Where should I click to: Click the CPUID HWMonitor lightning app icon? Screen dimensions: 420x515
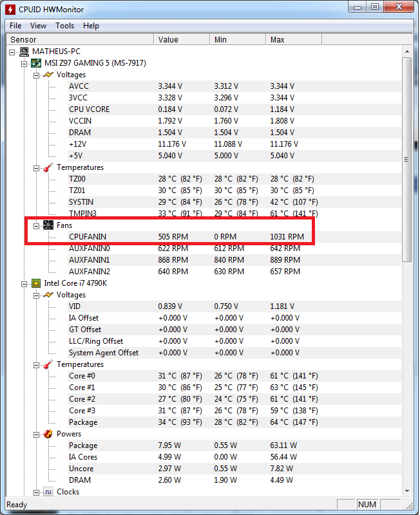pyautogui.click(x=10, y=10)
